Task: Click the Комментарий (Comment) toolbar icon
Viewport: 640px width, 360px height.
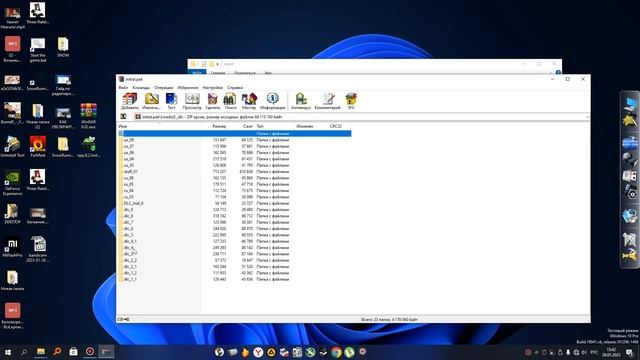Action: 327,101
